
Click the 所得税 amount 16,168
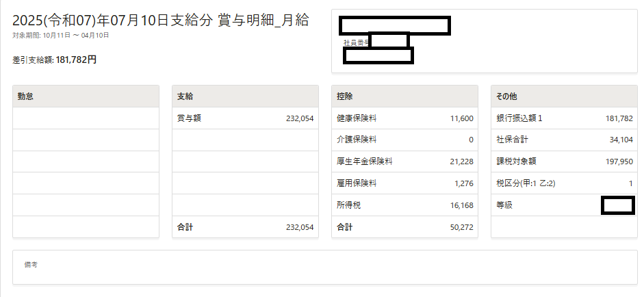click(x=461, y=205)
